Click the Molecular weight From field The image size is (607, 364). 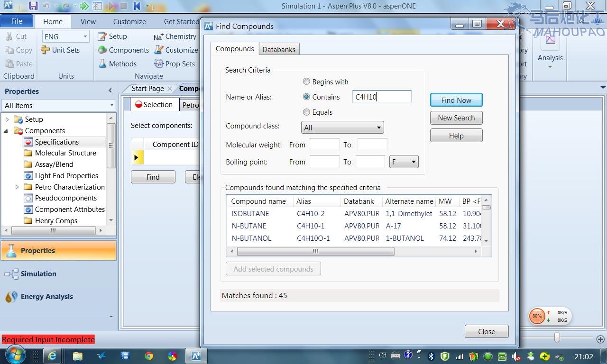(324, 145)
